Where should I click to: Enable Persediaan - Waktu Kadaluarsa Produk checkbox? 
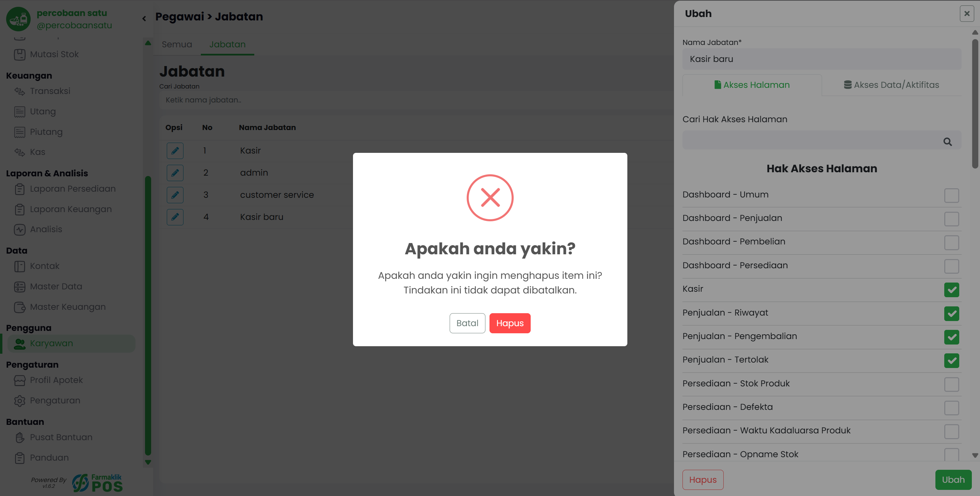pos(951,431)
